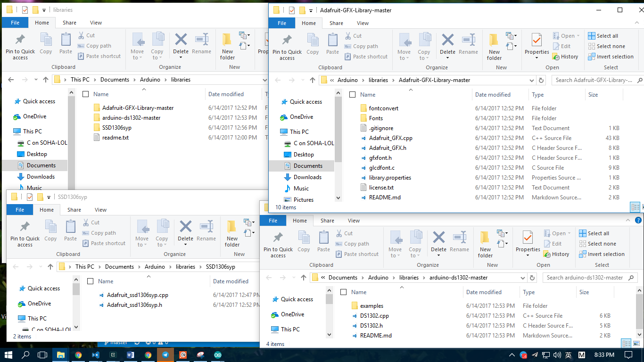
Task: Click Rename in Adafruit-GFX-Library-master window
Action: [x=469, y=44]
